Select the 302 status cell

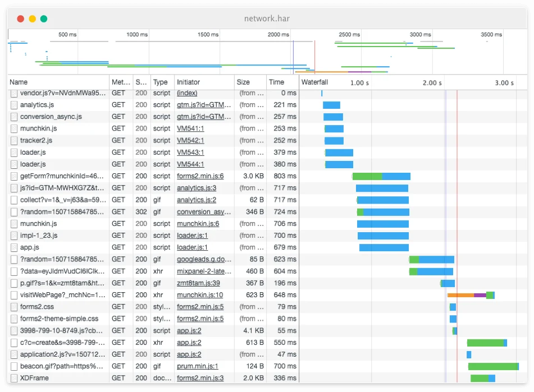tap(142, 212)
